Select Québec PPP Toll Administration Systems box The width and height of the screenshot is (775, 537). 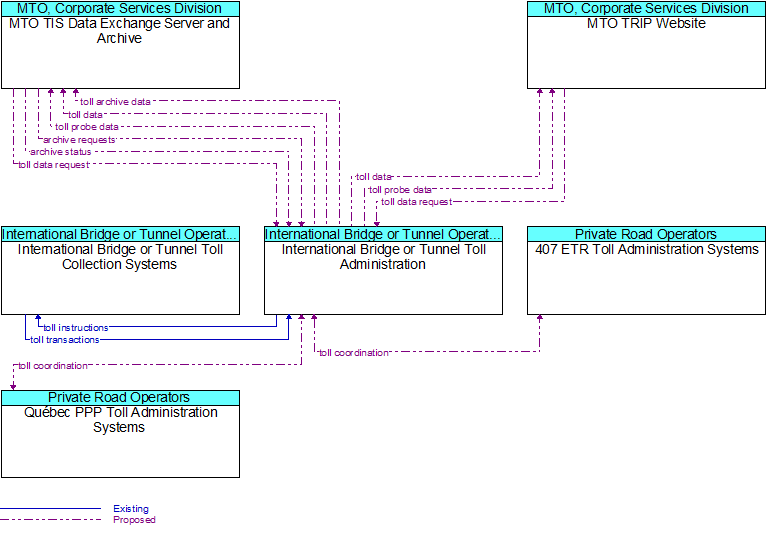click(x=120, y=434)
